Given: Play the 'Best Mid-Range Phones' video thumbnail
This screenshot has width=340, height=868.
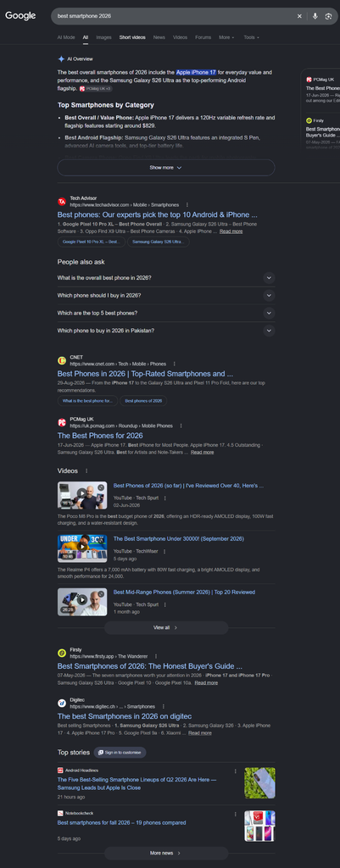Looking at the screenshot, I should (x=82, y=602).
